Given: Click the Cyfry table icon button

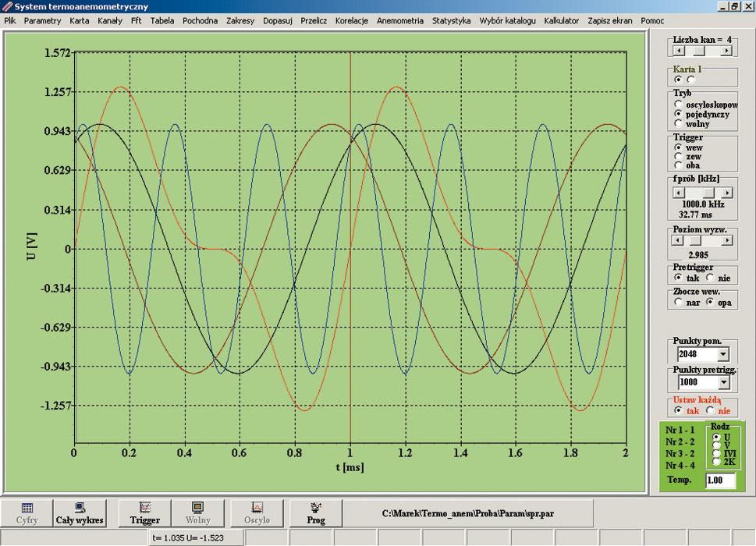Looking at the screenshot, I should 27,512.
